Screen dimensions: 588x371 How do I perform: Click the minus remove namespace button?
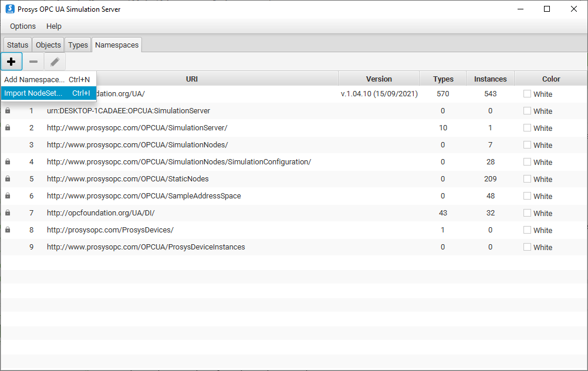(x=33, y=62)
